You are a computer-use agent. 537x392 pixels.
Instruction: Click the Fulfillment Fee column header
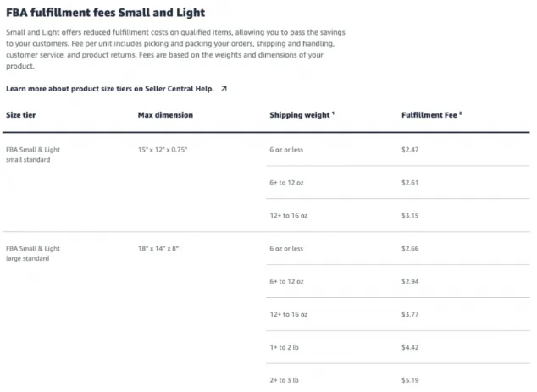coord(429,115)
